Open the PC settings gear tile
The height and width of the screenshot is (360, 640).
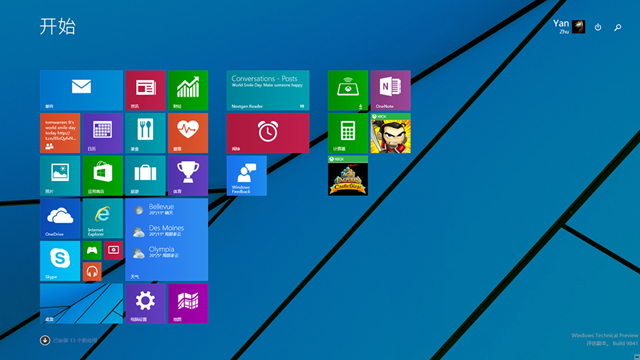pyautogui.click(x=145, y=304)
